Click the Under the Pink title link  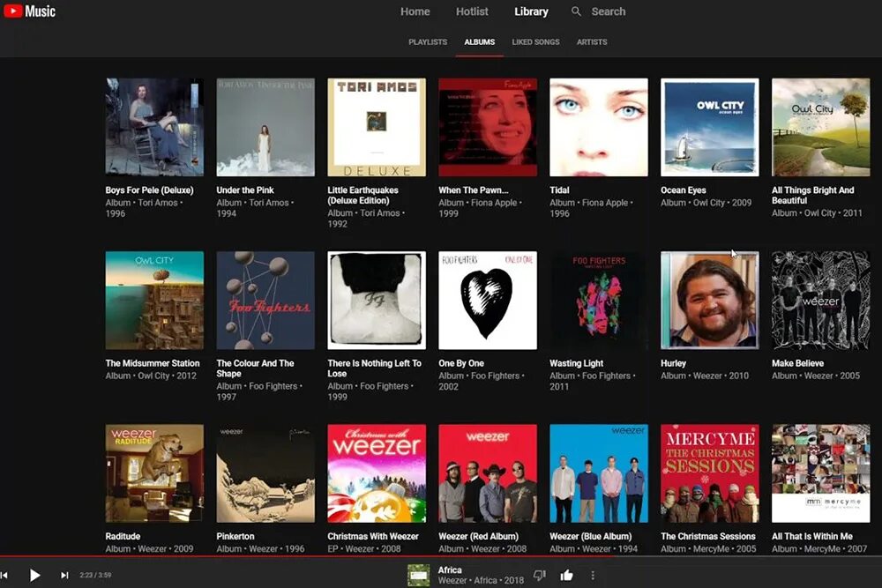tap(245, 190)
